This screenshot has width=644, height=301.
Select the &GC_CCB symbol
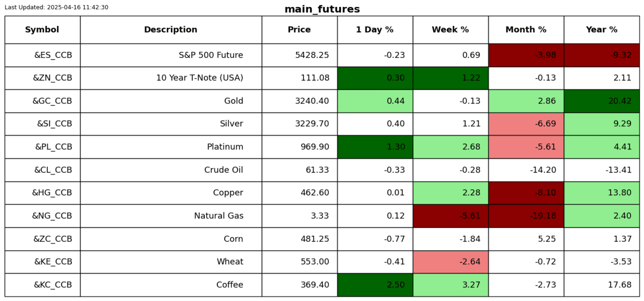52,101
